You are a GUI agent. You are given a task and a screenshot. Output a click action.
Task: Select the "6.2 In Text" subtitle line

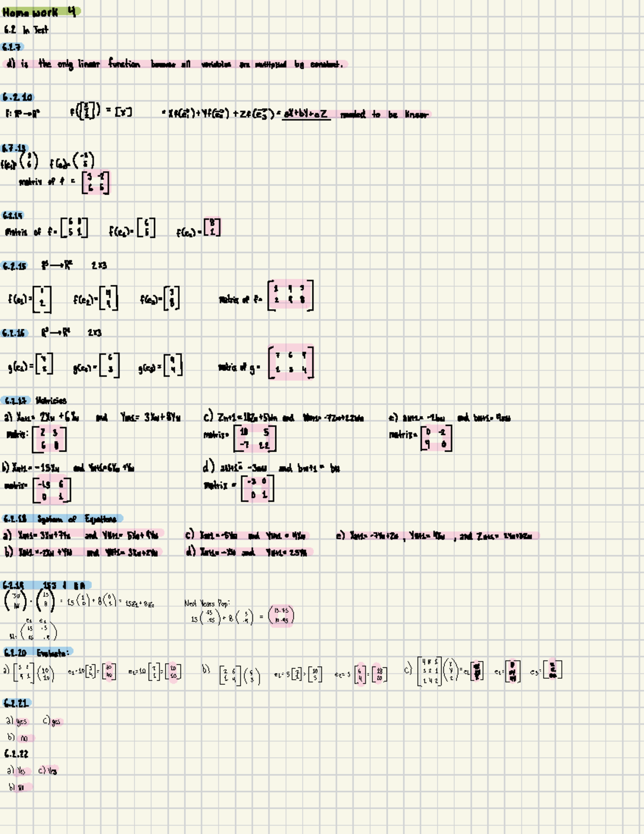coord(26,30)
